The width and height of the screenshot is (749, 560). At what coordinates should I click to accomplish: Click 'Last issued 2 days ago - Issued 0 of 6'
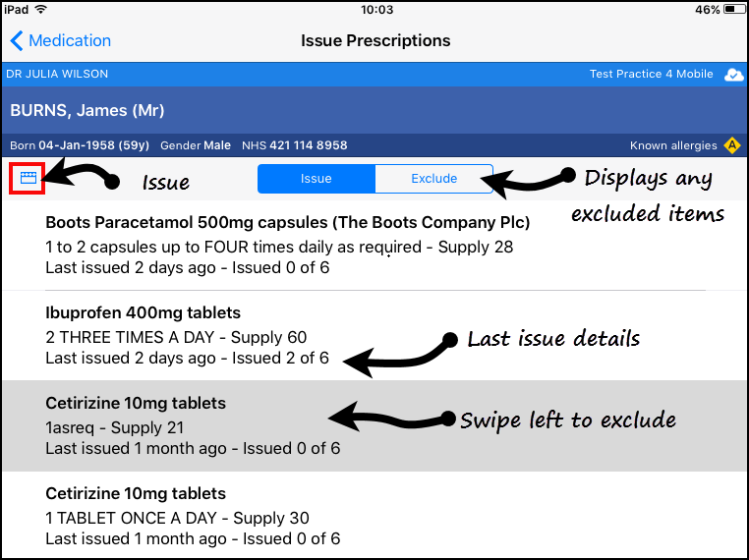pos(187,268)
